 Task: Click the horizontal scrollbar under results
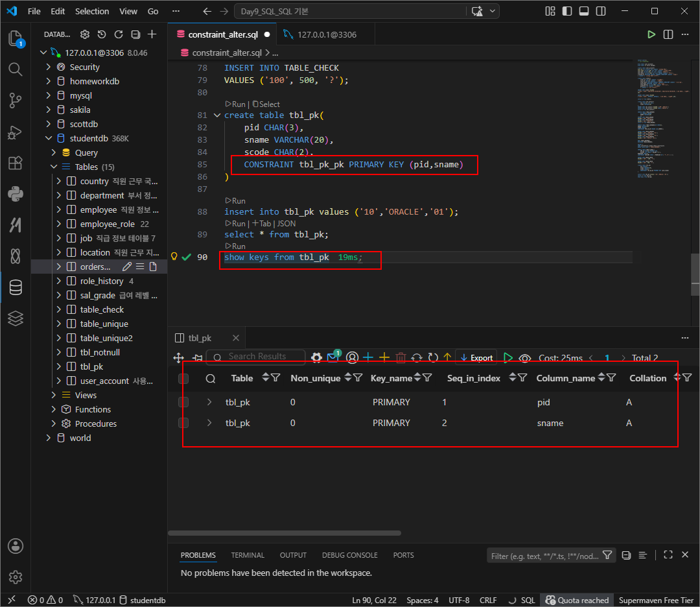[x=285, y=533]
